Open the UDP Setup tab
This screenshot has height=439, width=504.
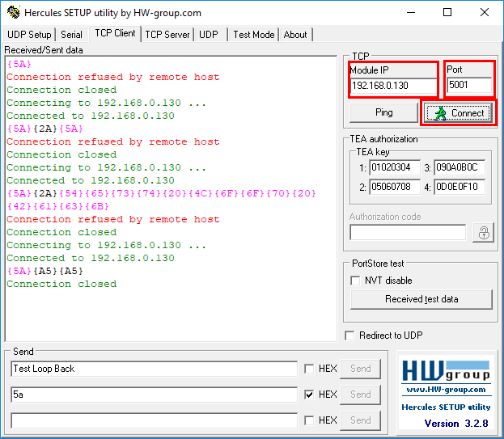pyautogui.click(x=29, y=35)
